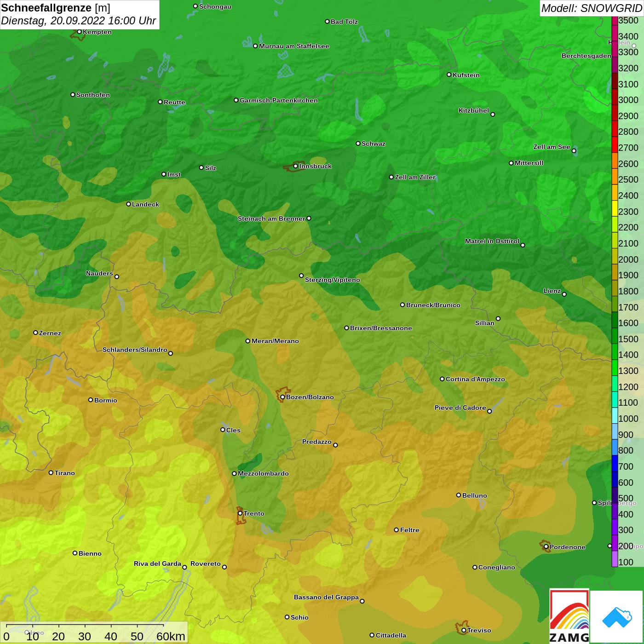Select the 1000 m cyan legend swatch
Viewport: 644px width, 644px height.
point(615,415)
